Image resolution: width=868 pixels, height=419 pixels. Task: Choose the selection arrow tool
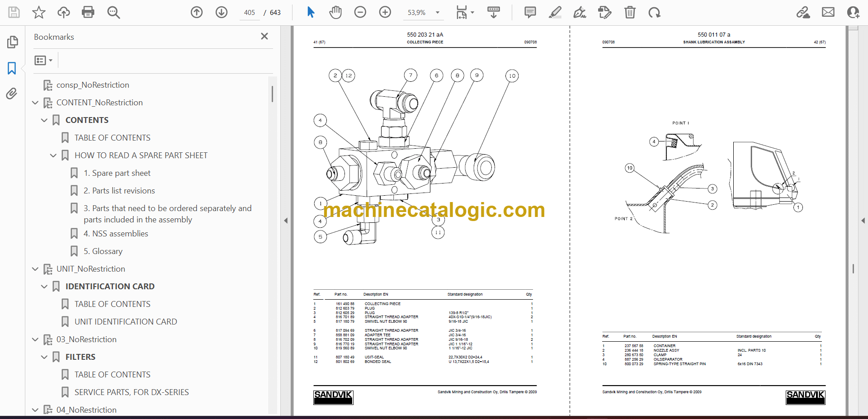[x=311, y=12]
